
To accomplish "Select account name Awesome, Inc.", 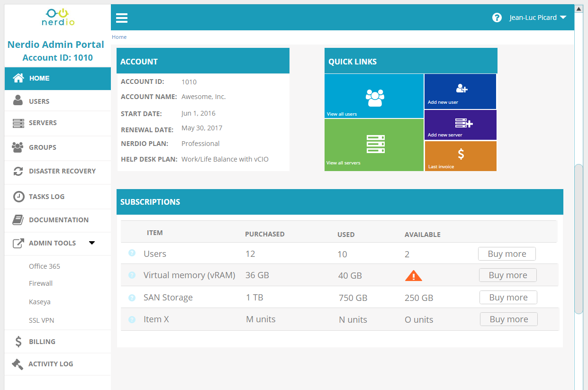I will click(204, 97).
